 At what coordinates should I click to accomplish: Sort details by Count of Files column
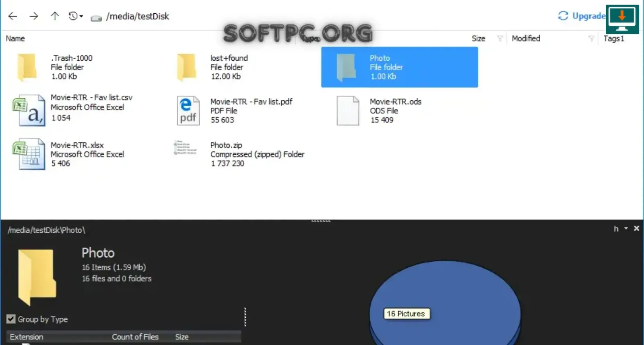pyautogui.click(x=135, y=337)
